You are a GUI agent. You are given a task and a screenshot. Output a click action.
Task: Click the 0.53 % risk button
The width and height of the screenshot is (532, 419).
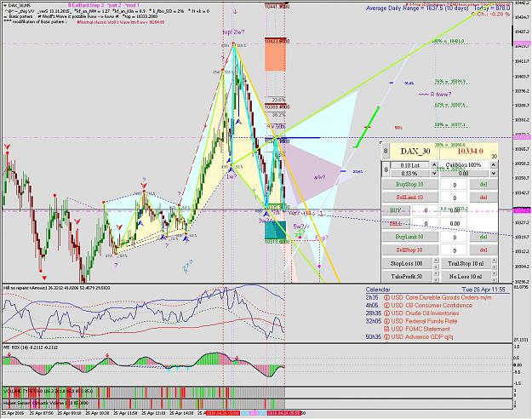[410, 173]
